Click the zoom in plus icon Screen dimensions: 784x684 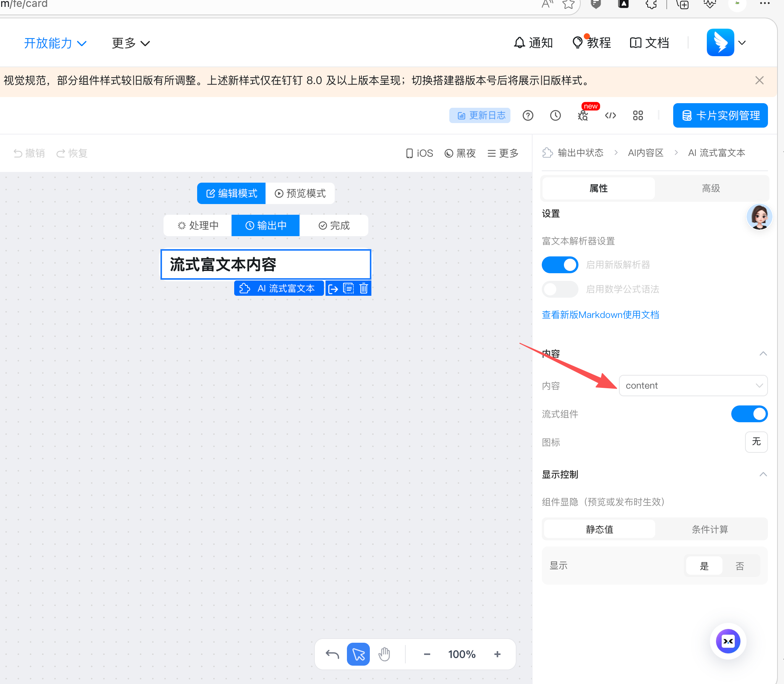(497, 654)
